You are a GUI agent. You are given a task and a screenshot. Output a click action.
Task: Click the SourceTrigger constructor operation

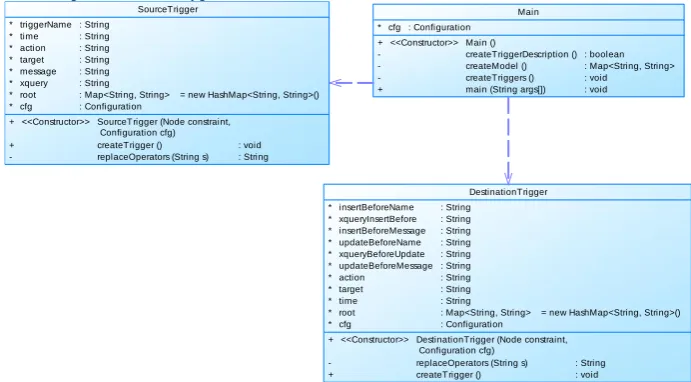pos(164,127)
